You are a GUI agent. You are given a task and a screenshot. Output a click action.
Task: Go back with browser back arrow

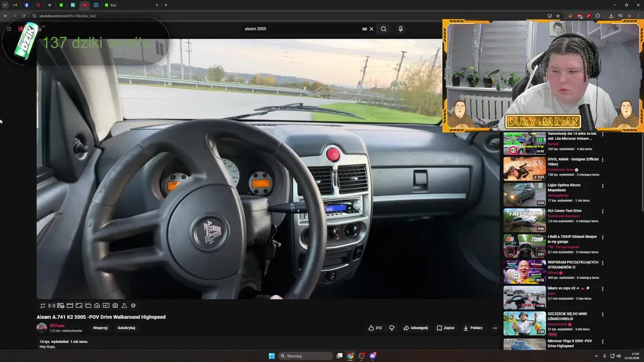click(6, 16)
